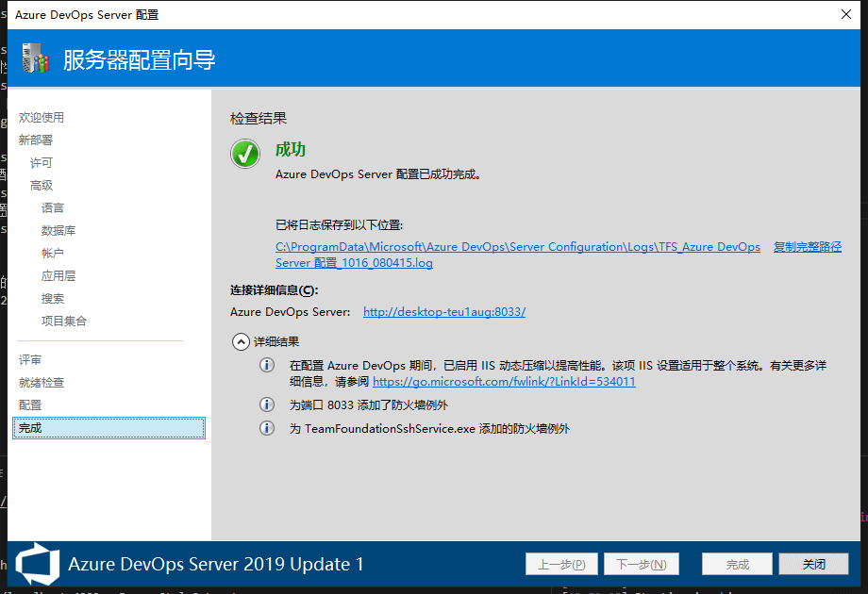Open the saved log file path link
The width and height of the screenshot is (868, 594).
point(517,247)
